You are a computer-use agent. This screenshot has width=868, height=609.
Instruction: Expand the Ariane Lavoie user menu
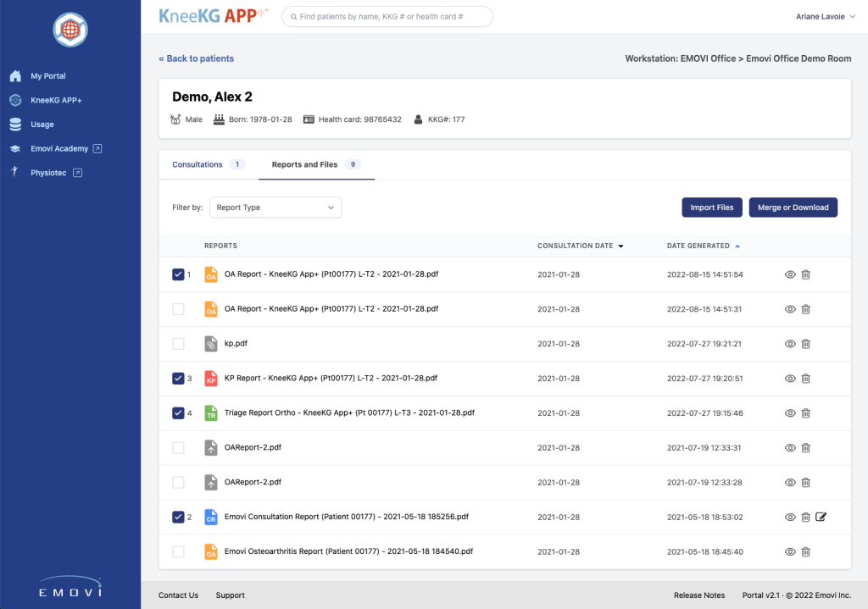coord(826,17)
